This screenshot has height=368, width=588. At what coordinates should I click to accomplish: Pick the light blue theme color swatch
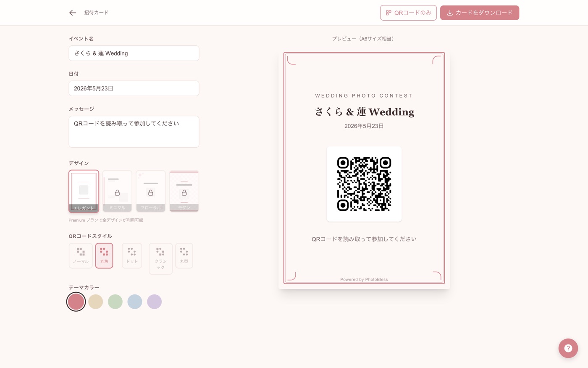tap(135, 302)
